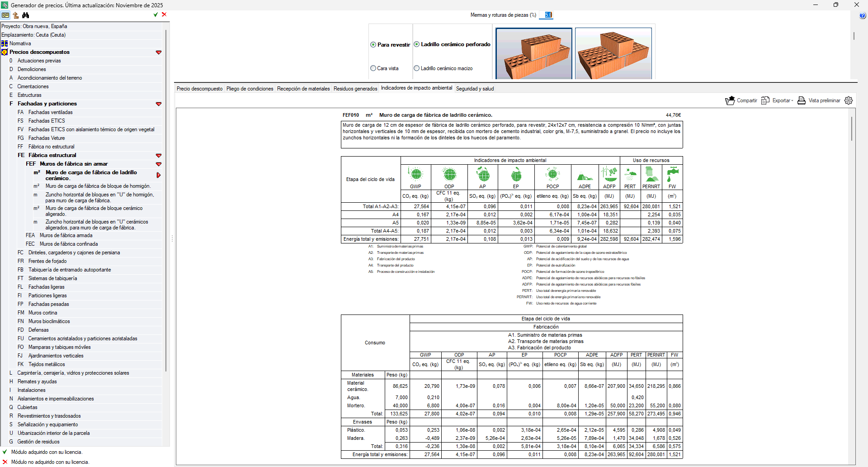The height and width of the screenshot is (467, 868).
Task: Collapse Fábrica estructural with its red arrow
Action: tap(159, 156)
